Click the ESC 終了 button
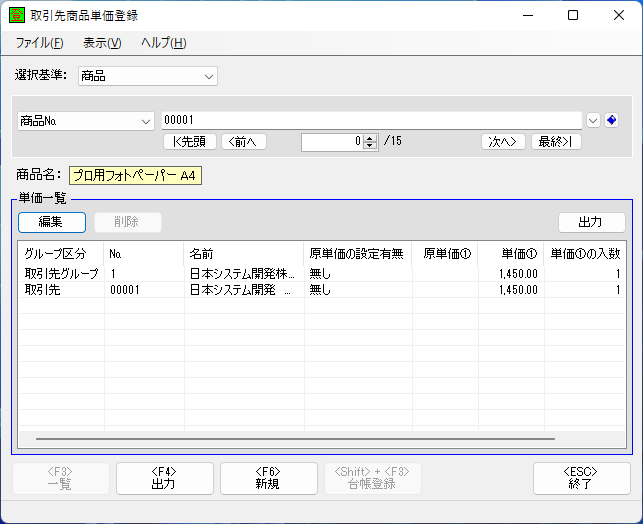 click(581, 478)
